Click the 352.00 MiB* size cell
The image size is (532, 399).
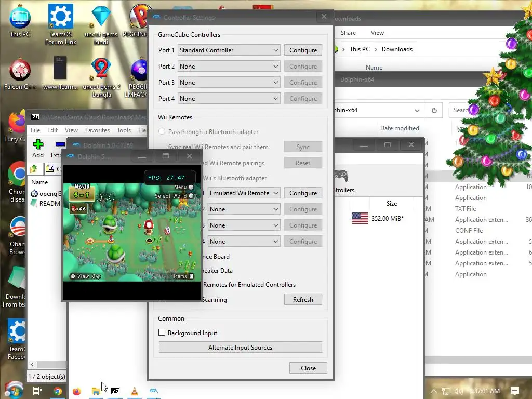click(387, 219)
